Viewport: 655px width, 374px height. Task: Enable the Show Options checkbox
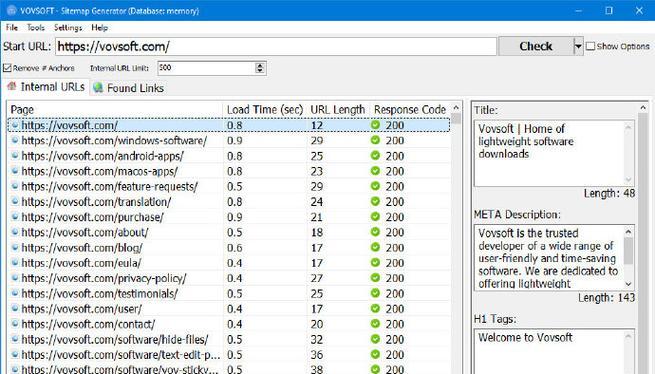pyautogui.click(x=590, y=46)
